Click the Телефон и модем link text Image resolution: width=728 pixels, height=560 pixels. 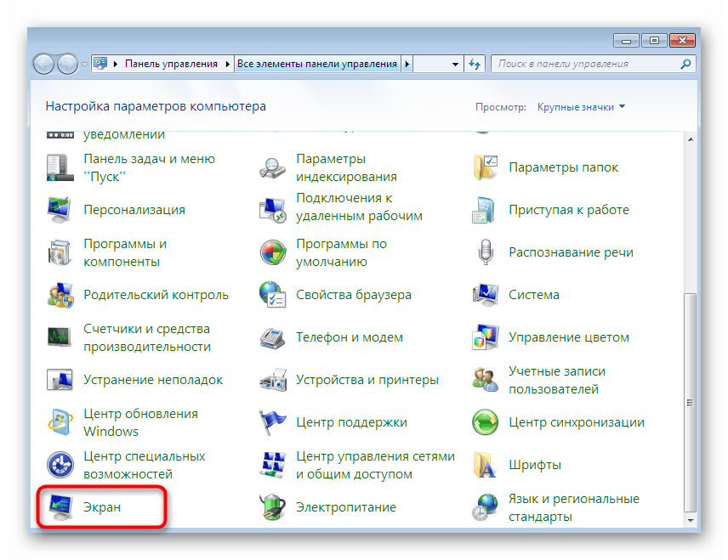click(x=350, y=337)
